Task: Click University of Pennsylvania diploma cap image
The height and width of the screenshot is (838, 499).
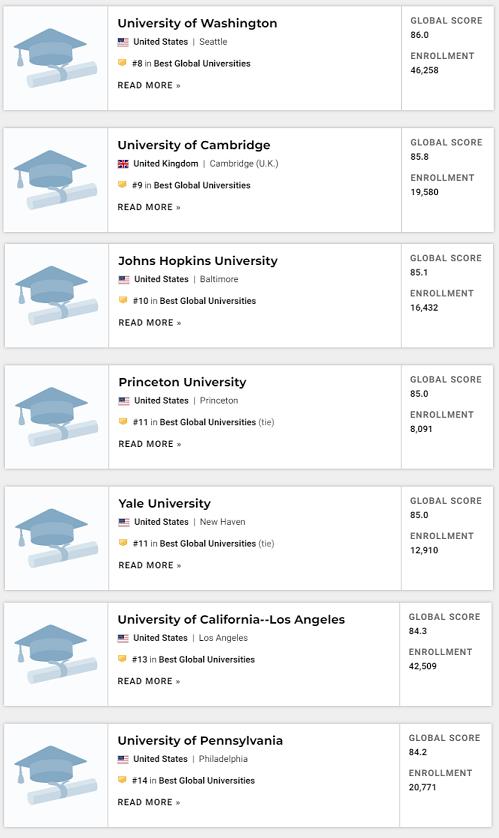Action: click(x=56, y=775)
